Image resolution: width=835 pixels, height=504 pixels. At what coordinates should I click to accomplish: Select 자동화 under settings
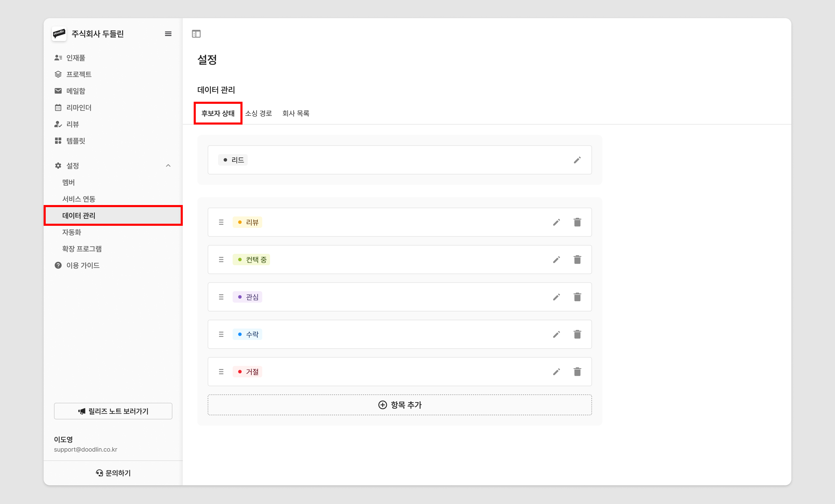coord(71,232)
